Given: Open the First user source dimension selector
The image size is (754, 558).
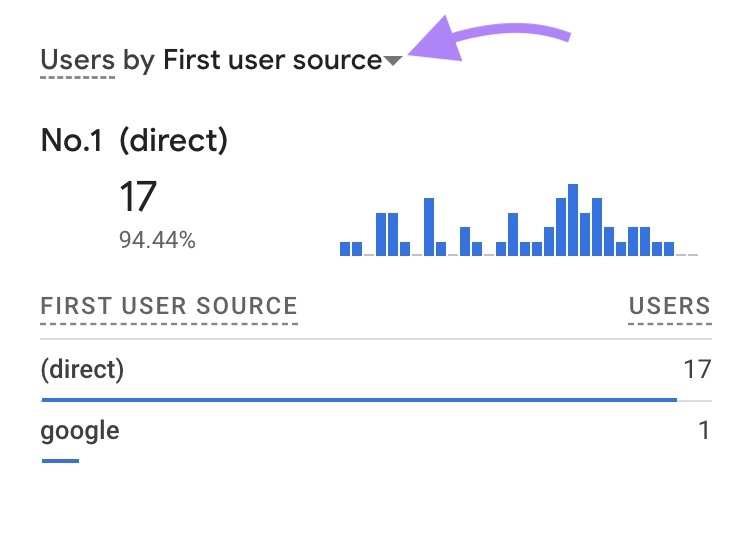Looking at the screenshot, I should 272,60.
